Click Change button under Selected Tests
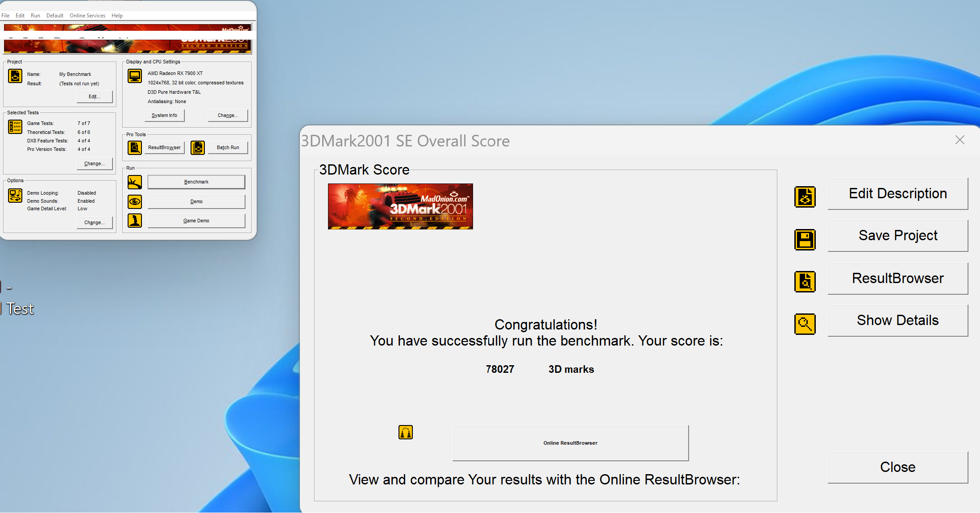The width and height of the screenshot is (980, 513). (95, 163)
